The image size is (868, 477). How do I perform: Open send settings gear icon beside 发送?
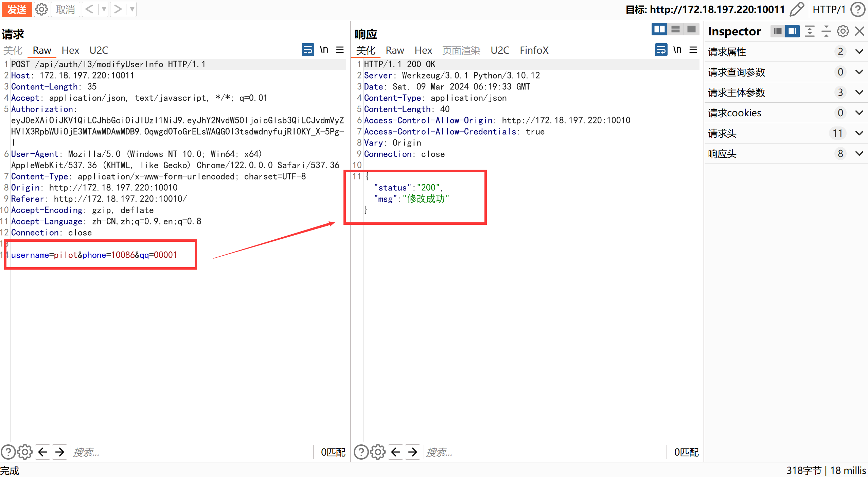[41, 9]
